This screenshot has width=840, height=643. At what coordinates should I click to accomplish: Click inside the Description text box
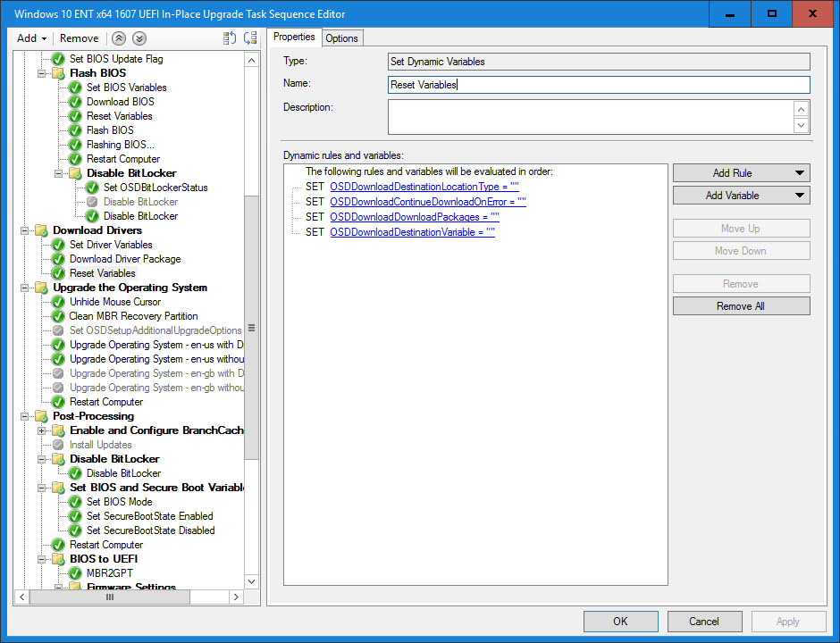click(x=590, y=117)
